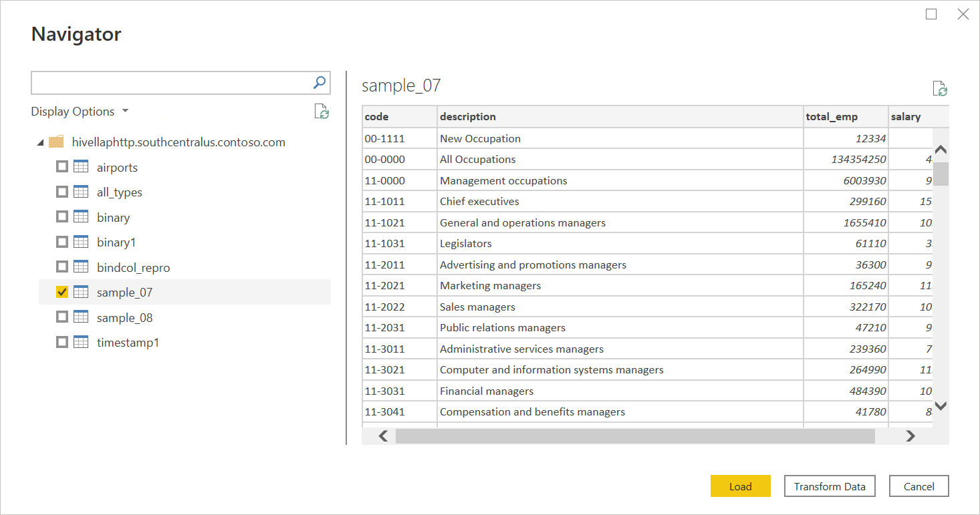Click the search magnifier icon

320,82
